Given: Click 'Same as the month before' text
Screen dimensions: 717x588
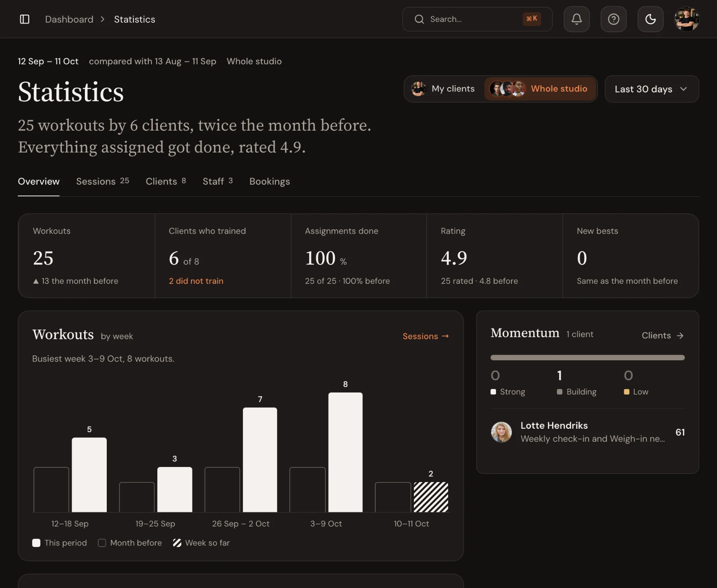Looking at the screenshot, I should click(627, 281).
